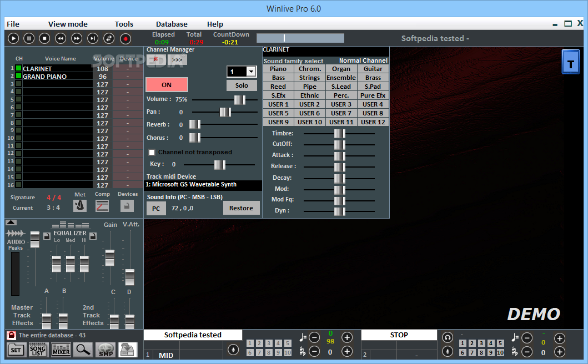The height and width of the screenshot is (364, 588).
Task: Click the red lock icon beside database label
Action: point(11,335)
